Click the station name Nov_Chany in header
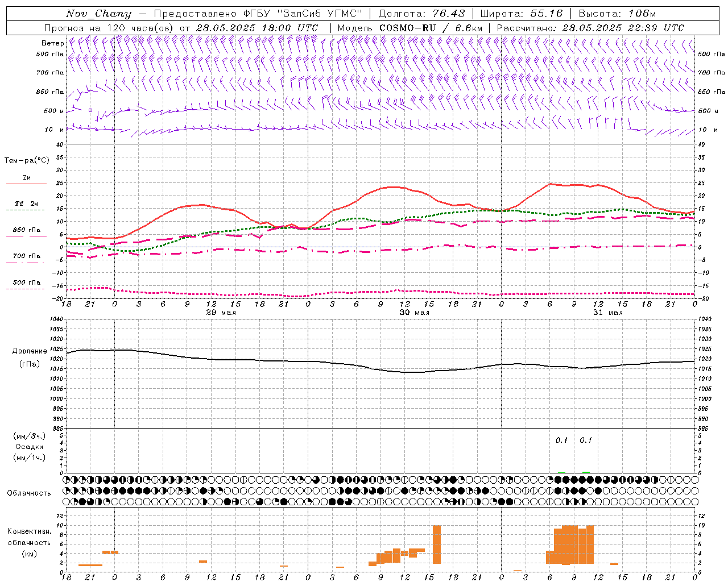Screen dimensions: 728x582 tap(98, 14)
